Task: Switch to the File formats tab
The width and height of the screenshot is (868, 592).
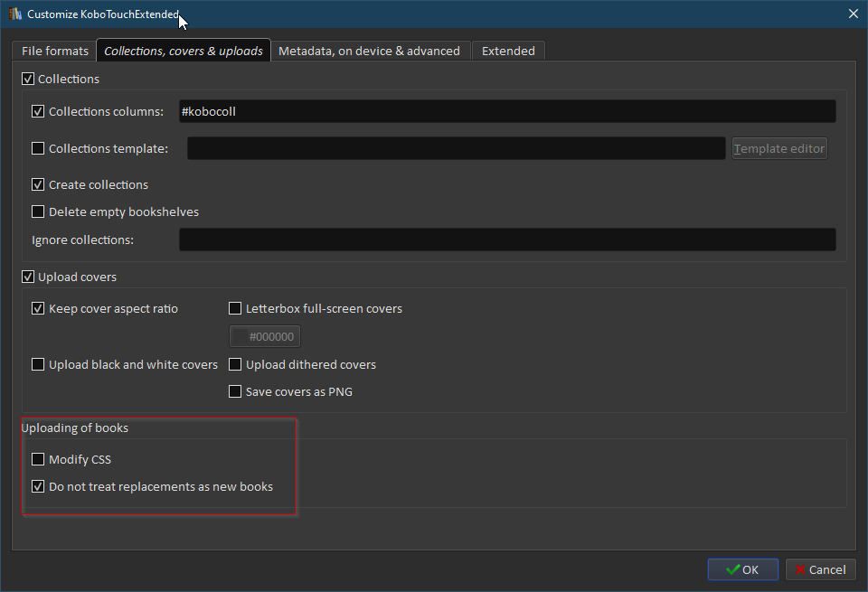Action: pos(55,51)
